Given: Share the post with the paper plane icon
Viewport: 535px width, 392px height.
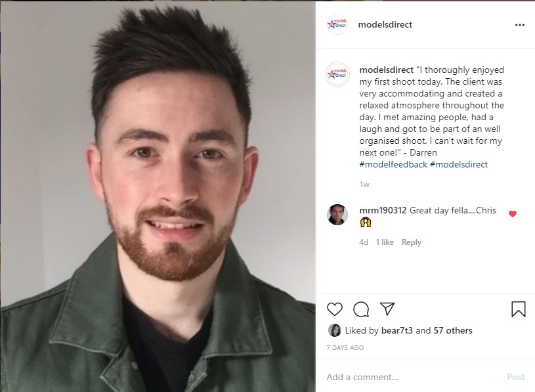Looking at the screenshot, I should [387, 309].
